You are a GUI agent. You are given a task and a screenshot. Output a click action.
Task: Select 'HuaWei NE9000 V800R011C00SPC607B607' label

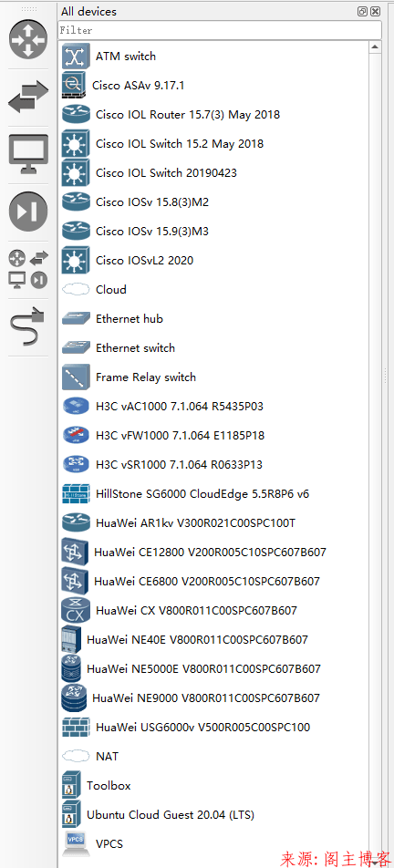[206, 698]
